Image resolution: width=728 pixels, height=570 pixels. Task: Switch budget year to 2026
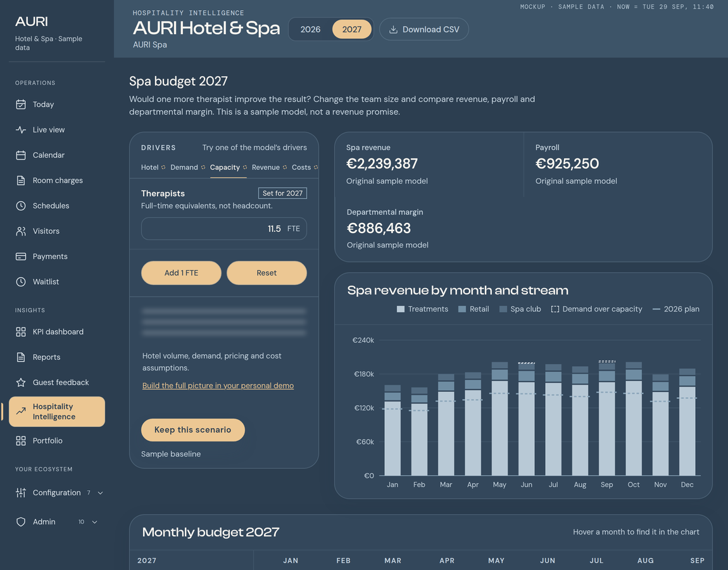point(310,29)
